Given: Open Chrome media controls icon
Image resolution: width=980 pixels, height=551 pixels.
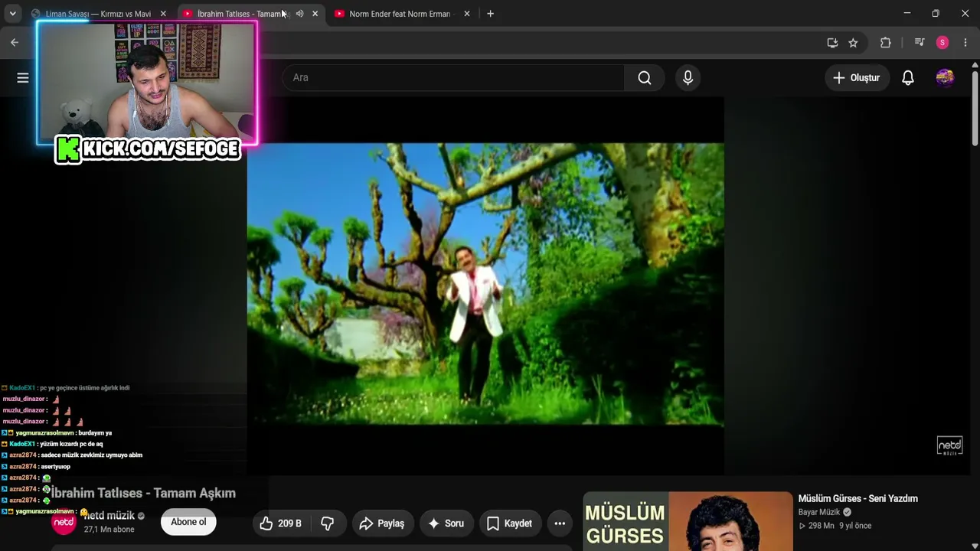Looking at the screenshot, I should tap(920, 43).
